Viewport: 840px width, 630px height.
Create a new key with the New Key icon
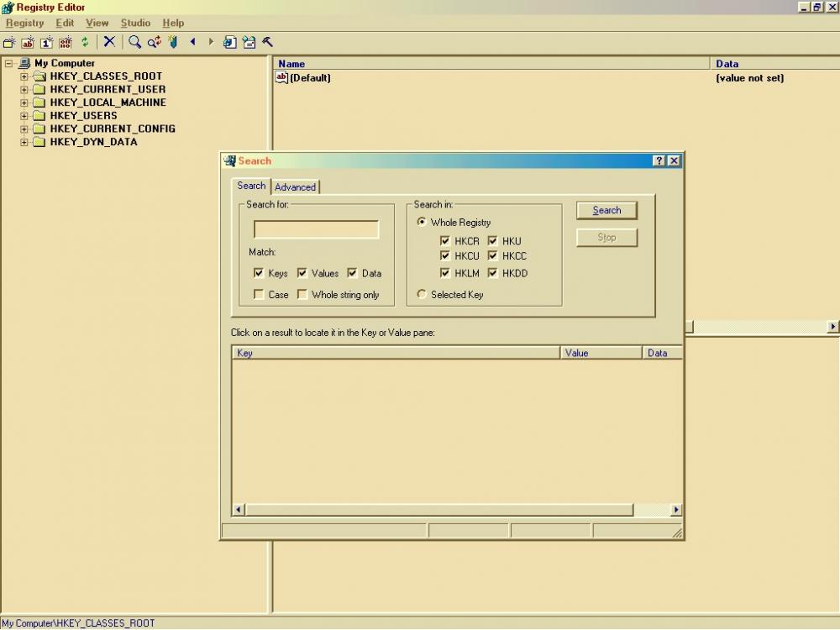coord(8,42)
